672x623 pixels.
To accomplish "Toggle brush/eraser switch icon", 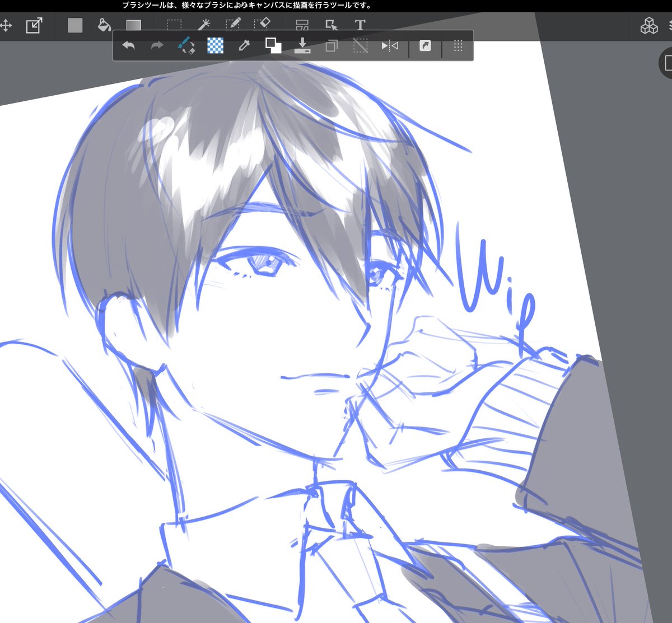I will click(186, 46).
